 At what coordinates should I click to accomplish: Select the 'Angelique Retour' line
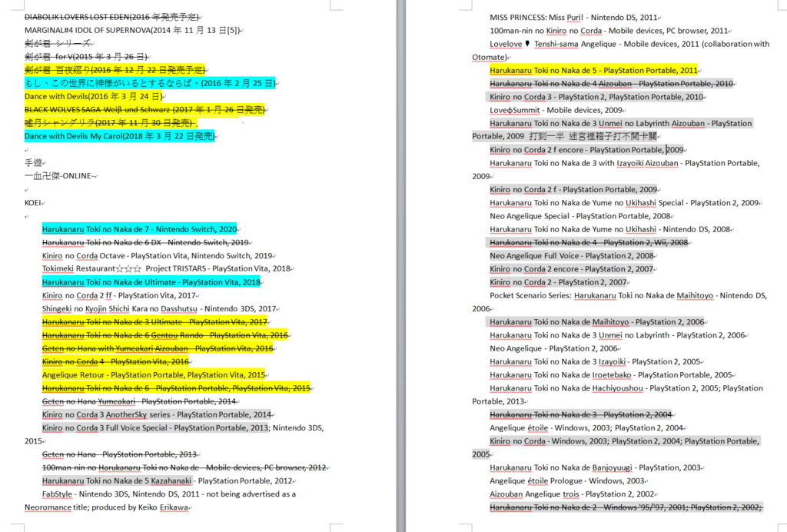click(x=154, y=375)
